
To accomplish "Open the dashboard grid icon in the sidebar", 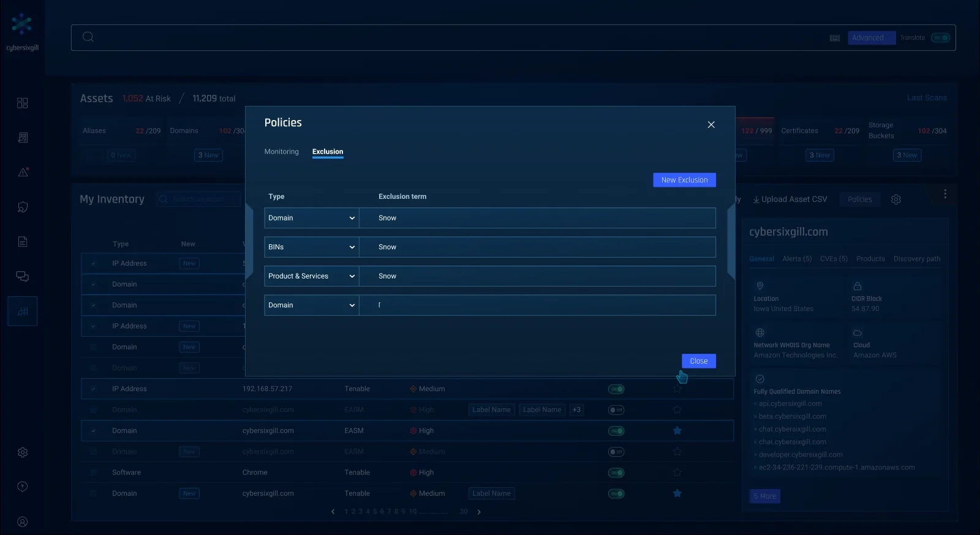I will [x=23, y=103].
